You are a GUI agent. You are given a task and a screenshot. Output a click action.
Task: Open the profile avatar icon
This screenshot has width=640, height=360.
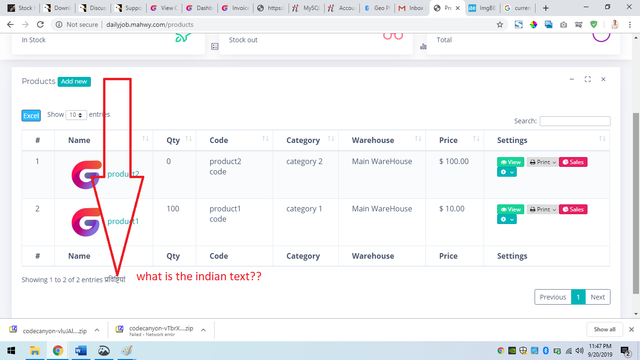coord(614,24)
